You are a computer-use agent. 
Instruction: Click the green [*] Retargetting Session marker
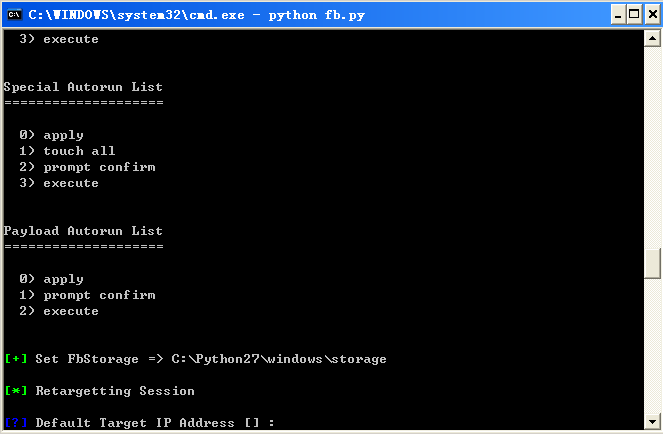coord(16,390)
